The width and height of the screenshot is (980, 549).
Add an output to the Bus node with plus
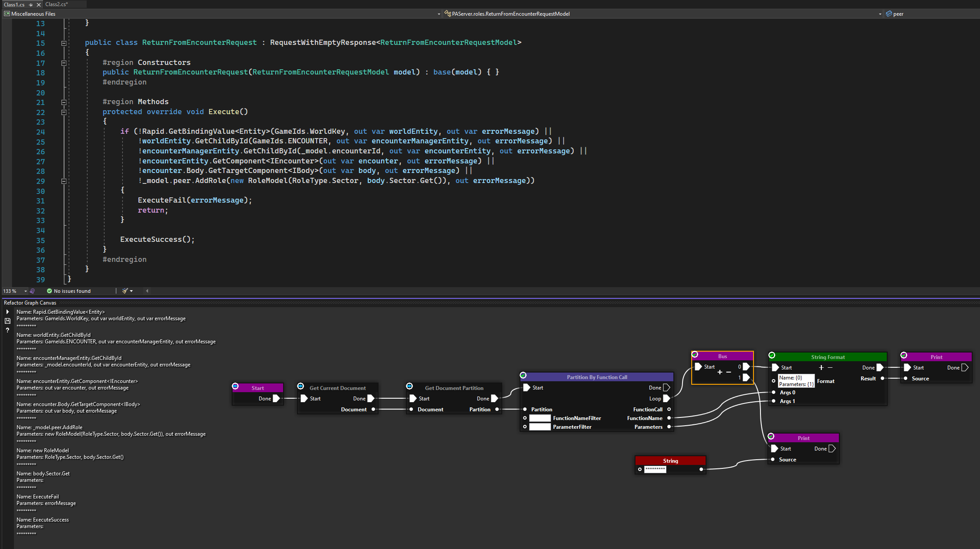click(x=720, y=372)
